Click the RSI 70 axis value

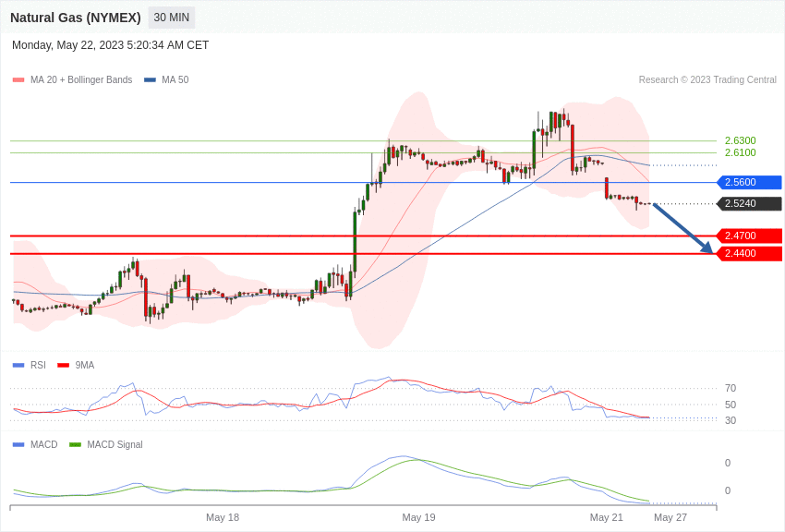[x=731, y=388]
